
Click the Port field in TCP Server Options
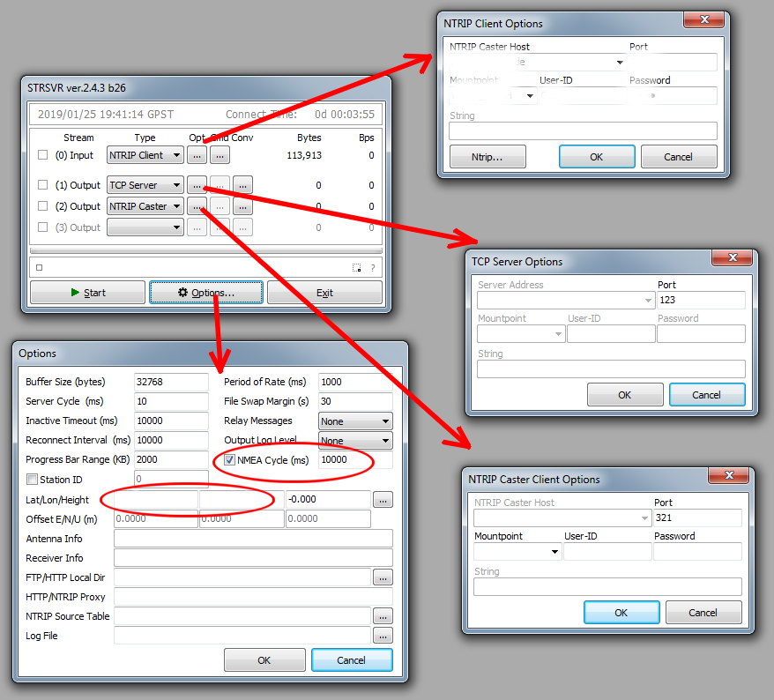701,301
